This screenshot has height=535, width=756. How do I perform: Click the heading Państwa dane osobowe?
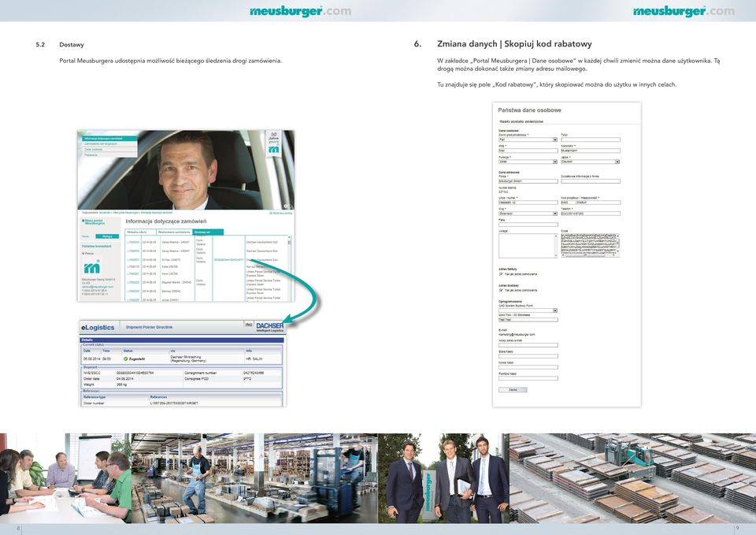point(529,110)
